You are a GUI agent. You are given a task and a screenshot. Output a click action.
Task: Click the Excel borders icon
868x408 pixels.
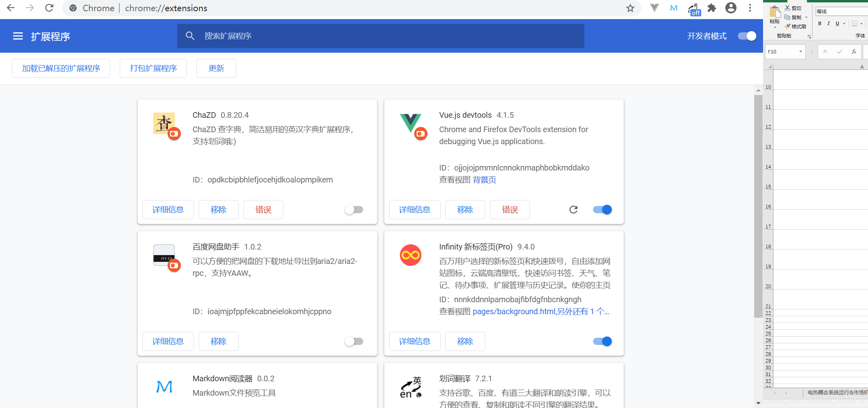[854, 24]
